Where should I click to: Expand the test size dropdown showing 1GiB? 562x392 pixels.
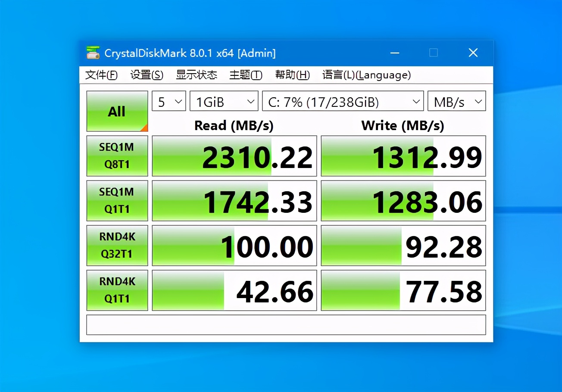[224, 102]
